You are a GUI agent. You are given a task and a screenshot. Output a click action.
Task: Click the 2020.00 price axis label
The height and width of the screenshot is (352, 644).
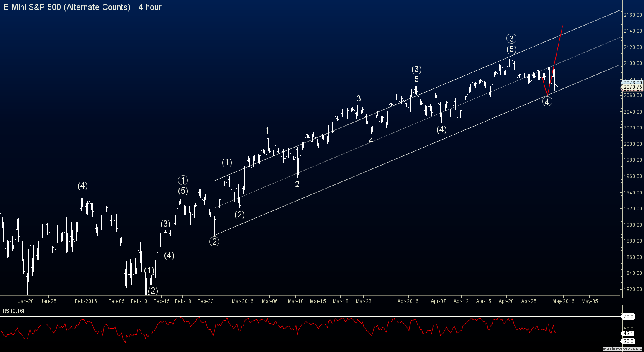pos(632,128)
